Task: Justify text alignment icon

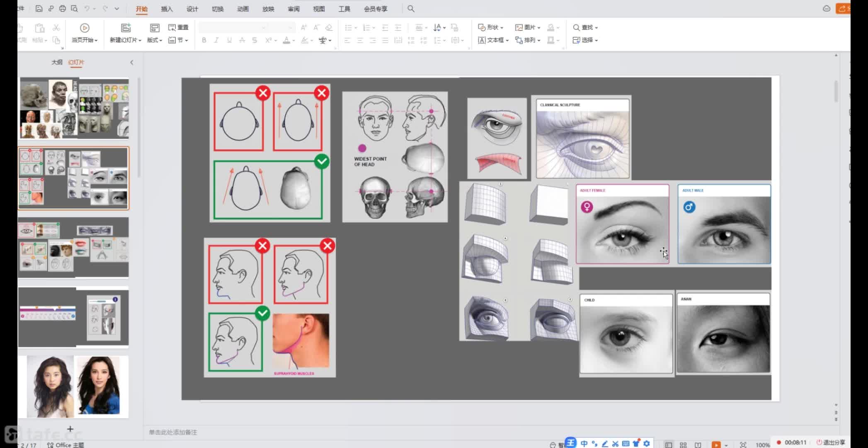Action: click(x=385, y=40)
